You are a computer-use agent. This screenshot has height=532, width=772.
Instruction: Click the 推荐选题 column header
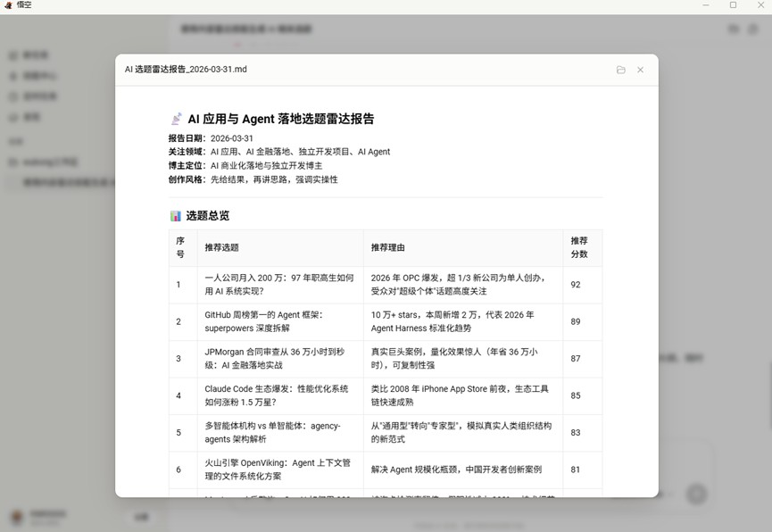coord(222,247)
